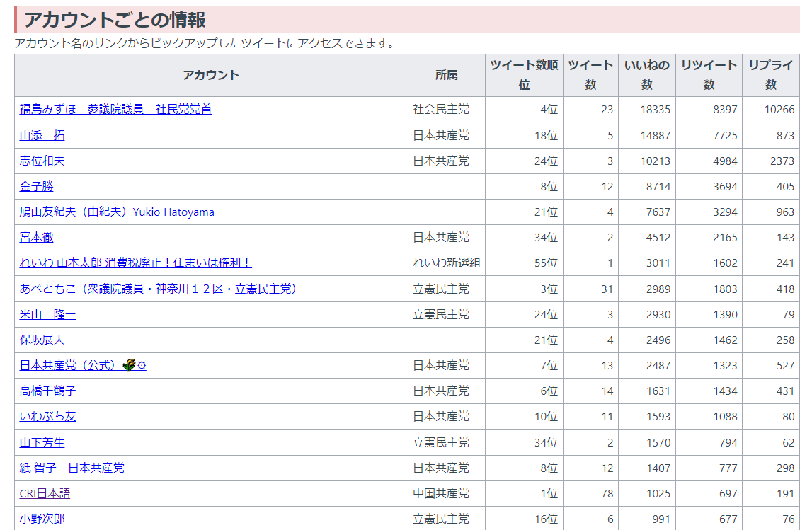812x530 pixels.
Task: Open the 金子勝 account link
Action: (x=36, y=186)
